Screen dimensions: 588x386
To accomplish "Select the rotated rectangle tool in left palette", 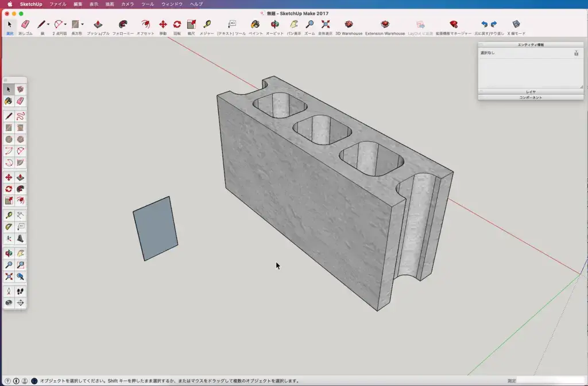I will pyautogui.click(x=20, y=128).
